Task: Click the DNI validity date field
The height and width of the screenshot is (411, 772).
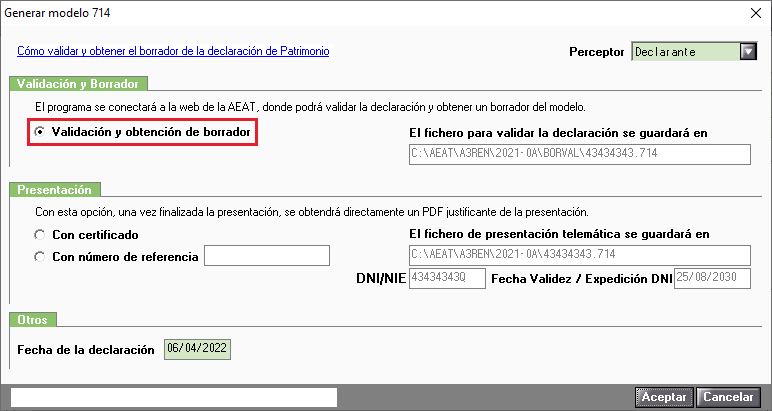Action: [x=712, y=278]
